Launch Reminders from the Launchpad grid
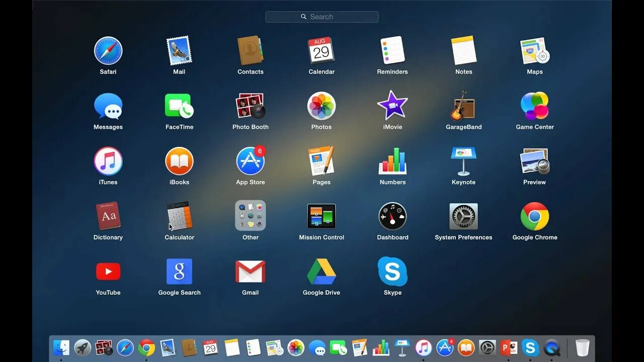The image size is (644, 362). coord(392,51)
